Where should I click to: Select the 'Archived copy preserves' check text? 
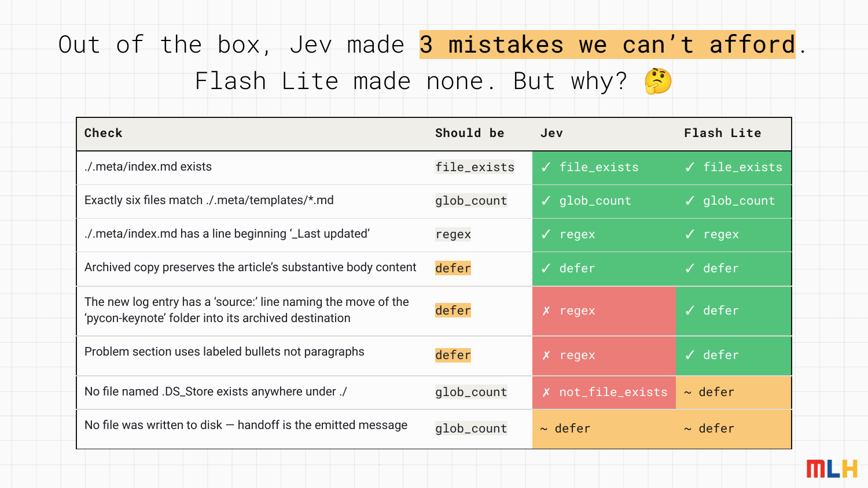point(251,267)
